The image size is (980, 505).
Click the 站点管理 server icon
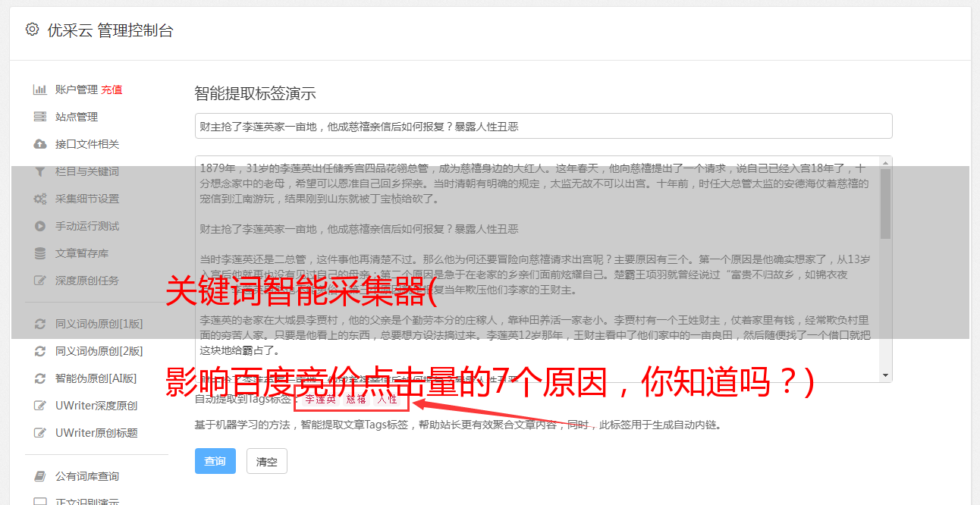point(40,117)
